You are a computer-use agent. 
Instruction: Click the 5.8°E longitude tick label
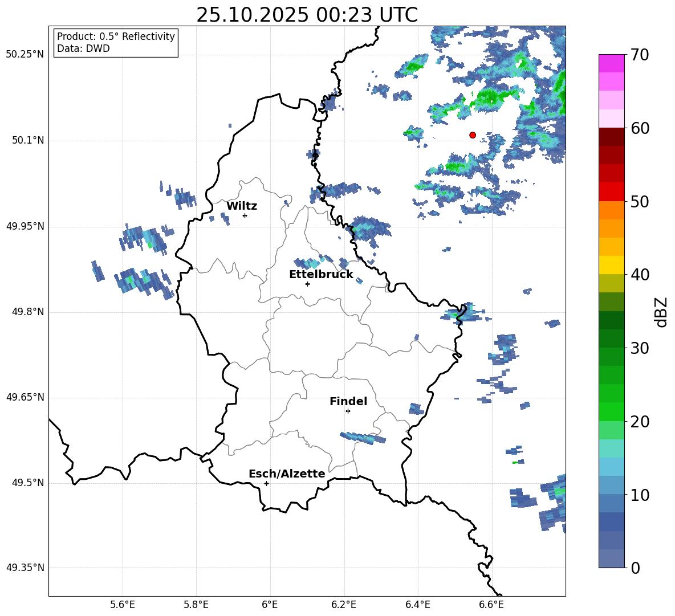point(196,605)
